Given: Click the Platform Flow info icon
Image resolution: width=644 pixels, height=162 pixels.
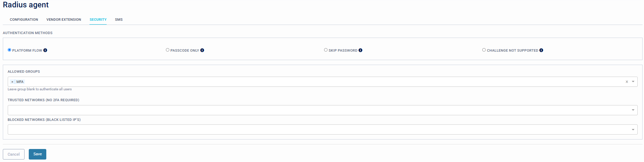Looking at the screenshot, I should 45,50.
